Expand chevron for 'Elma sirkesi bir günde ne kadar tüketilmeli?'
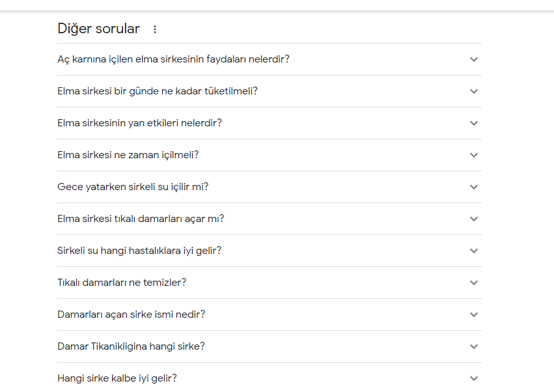 tap(474, 91)
